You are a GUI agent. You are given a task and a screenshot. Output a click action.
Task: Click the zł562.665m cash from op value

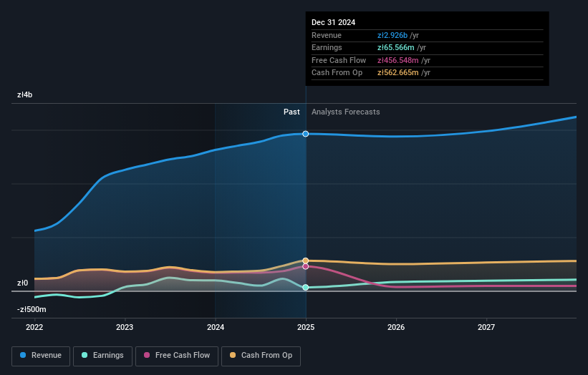pos(398,73)
